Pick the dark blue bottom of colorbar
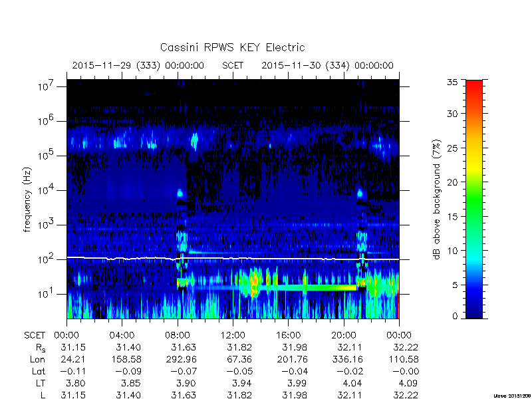532x399 pixels. [474, 314]
